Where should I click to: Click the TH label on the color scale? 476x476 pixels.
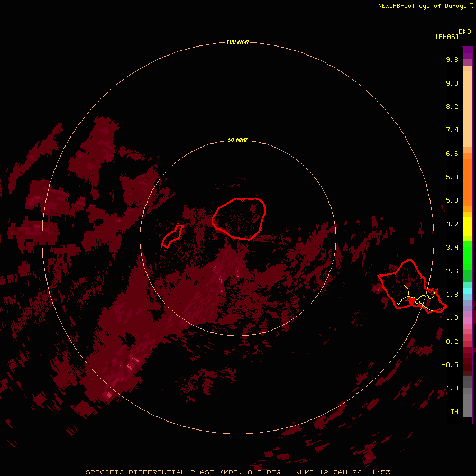pos(454,412)
